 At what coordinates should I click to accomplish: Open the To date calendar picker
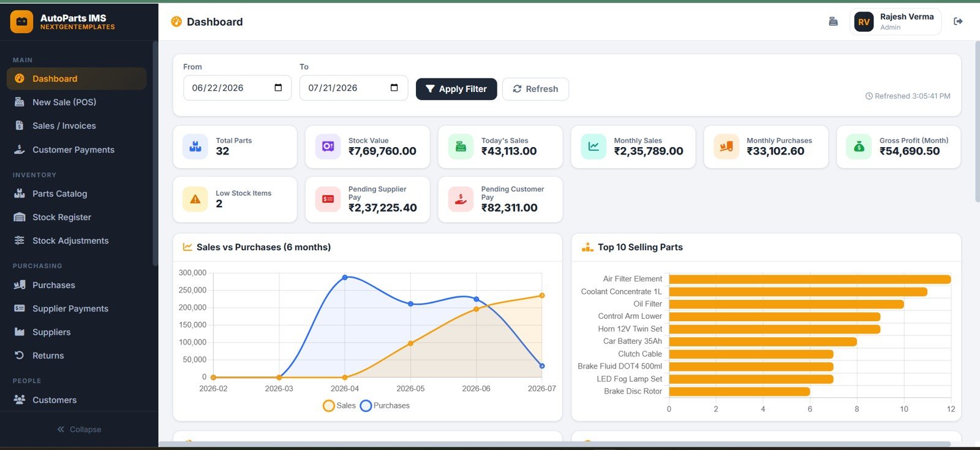tap(394, 88)
